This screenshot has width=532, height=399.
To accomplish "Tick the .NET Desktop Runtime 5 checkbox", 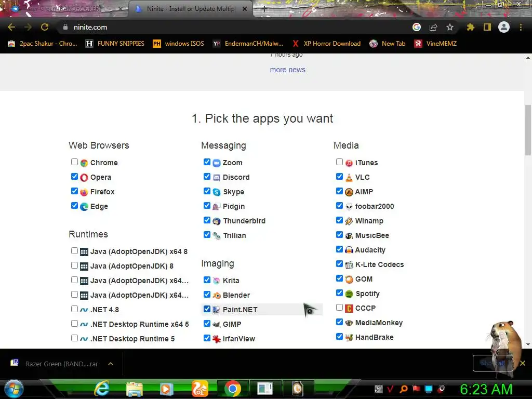I will point(74,338).
